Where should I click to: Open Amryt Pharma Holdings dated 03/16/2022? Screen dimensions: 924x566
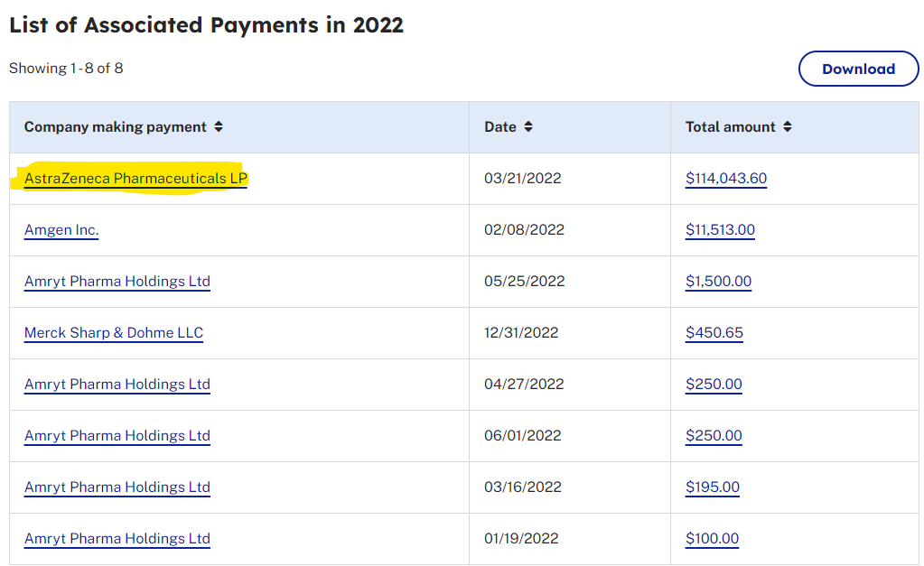pos(117,487)
